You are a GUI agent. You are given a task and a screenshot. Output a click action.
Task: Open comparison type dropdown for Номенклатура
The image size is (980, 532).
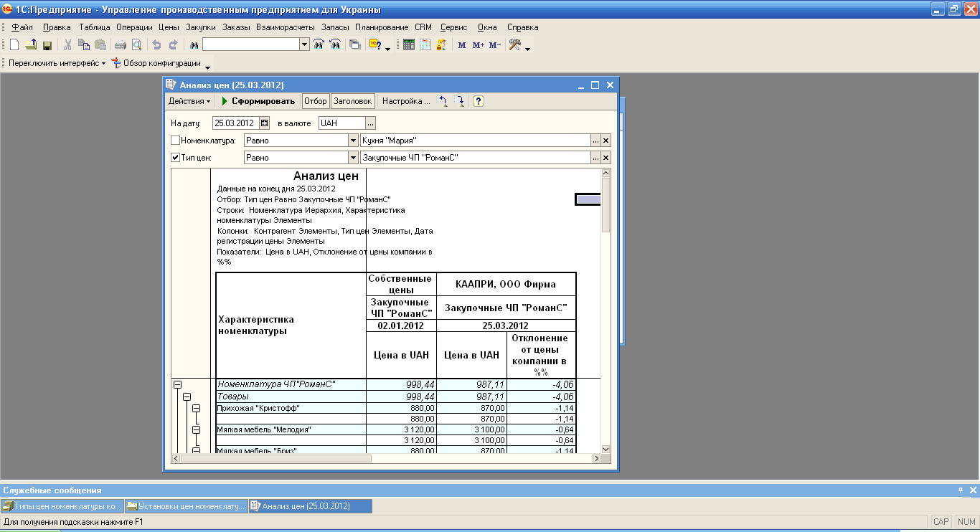coord(353,141)
